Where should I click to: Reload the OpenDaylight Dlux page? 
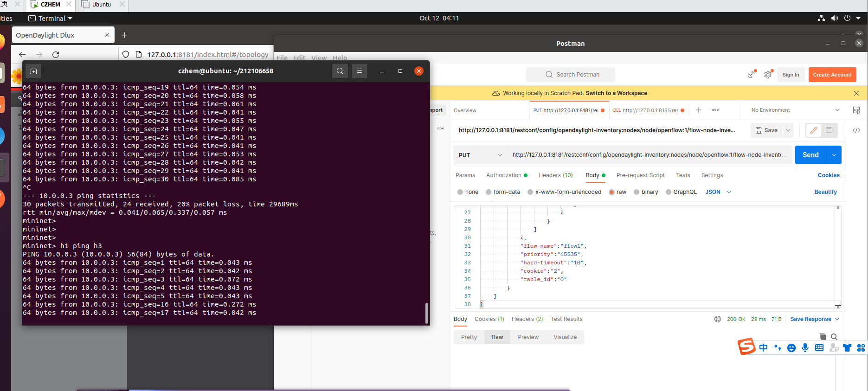tap(56, 54)
